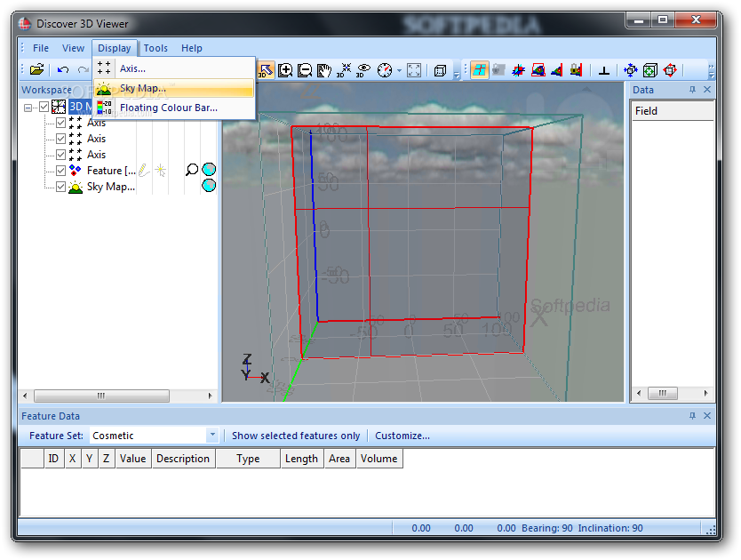Open the View menu

[x=73, y=48]
